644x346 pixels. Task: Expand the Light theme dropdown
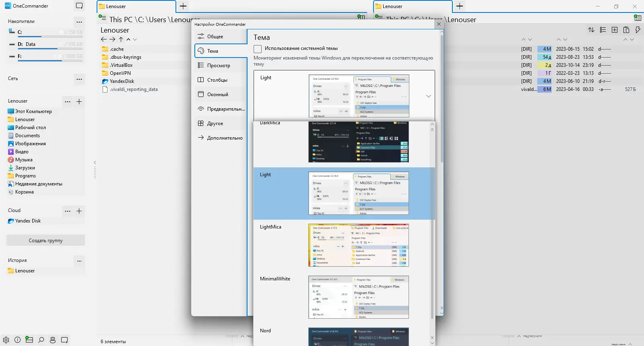point(429,96)
